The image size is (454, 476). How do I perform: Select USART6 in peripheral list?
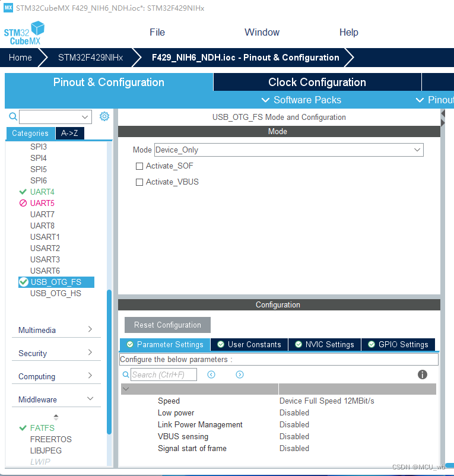point(45,271)
